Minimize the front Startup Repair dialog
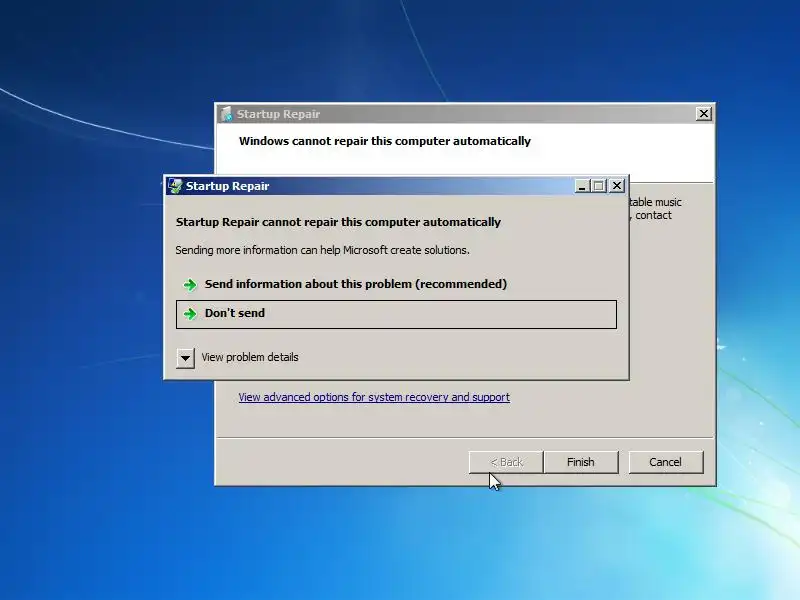The width and height of the screenshot is (800, 600). pos(582,186)
